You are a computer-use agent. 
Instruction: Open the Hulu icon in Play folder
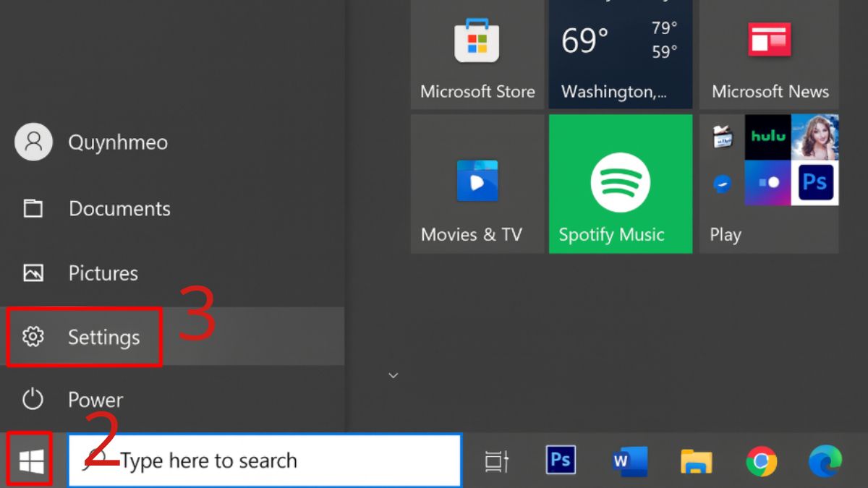pyautogui.click(x=768, y=137)
